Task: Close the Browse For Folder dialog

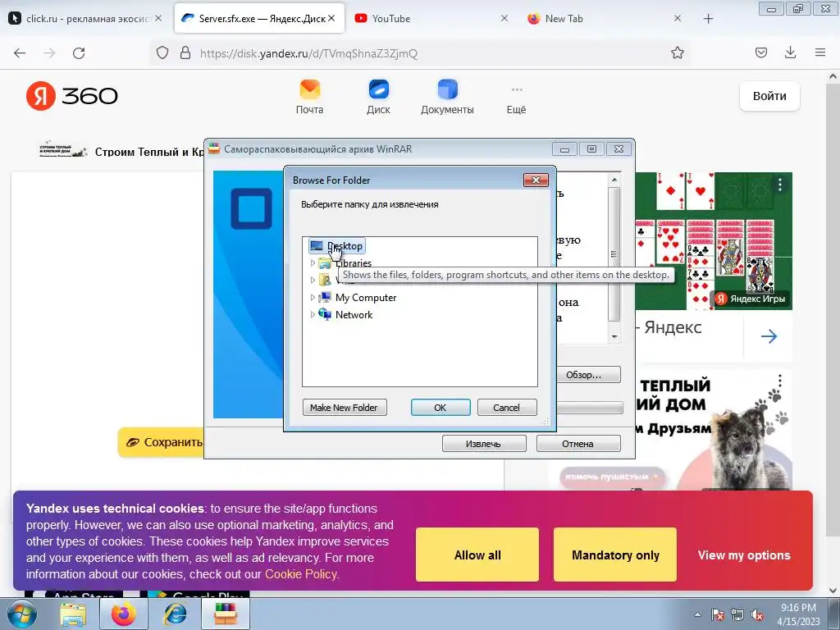Action: click(536, 180)
